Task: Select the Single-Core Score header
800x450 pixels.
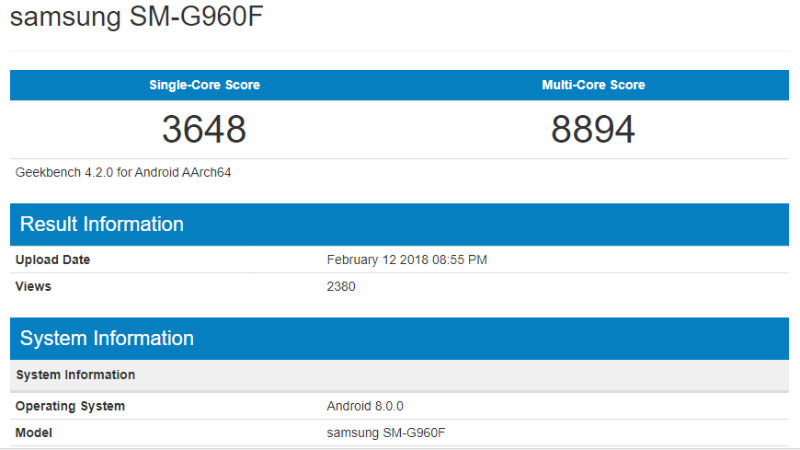Action: click(x=205, y=85)
